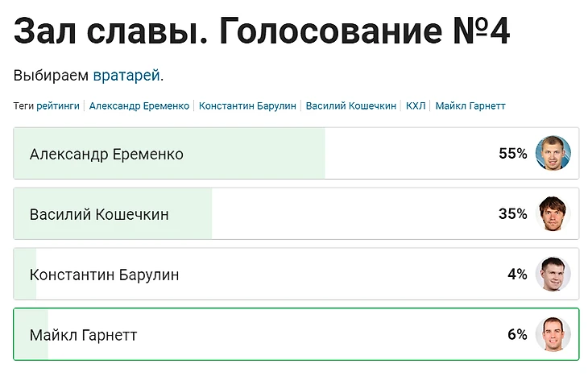Open the КХЛ tag

click(416, 105)
